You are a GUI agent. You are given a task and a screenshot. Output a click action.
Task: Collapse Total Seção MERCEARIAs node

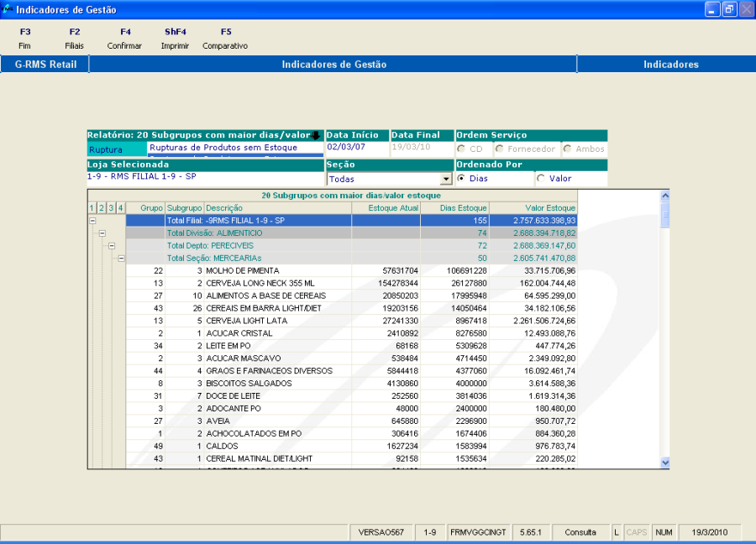tap(122, 259)
